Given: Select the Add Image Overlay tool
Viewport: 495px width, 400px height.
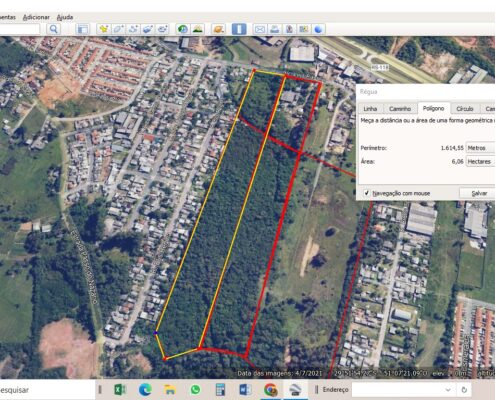Looking at the screenshot, I should coord(148,29).
